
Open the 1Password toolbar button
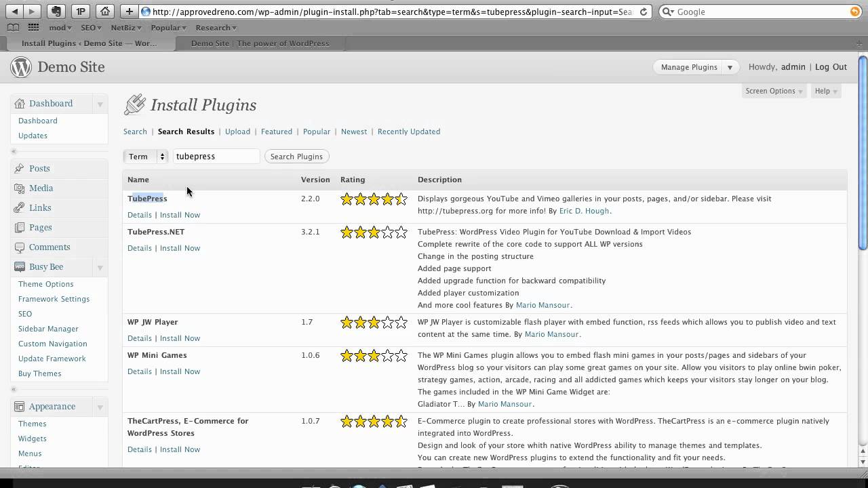pyautogui.click(x=81, y=12)
